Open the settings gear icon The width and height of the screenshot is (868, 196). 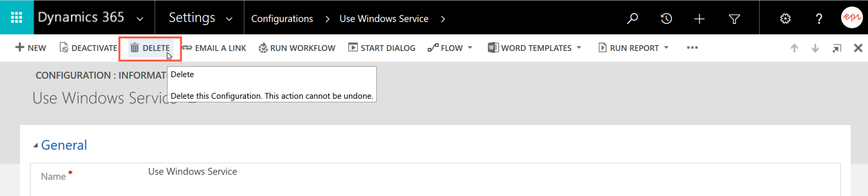pyautogui.click(x=785, y=18)
